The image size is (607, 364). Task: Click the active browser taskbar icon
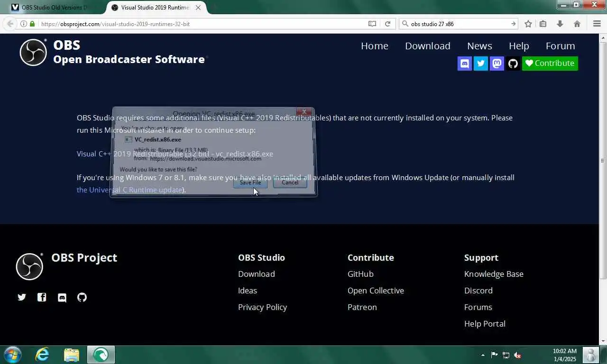tap(101, 355)
